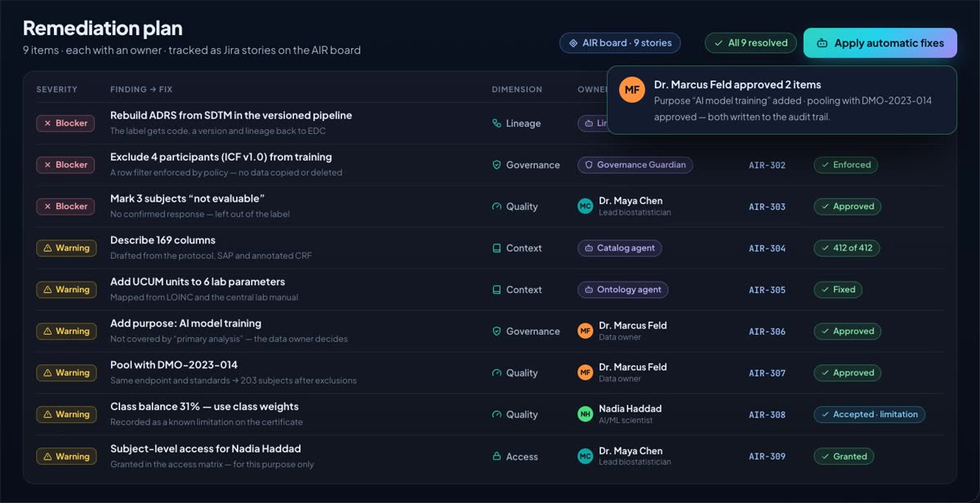Screen dimensions: 980x503
Task: Select the Add purpose: AI model training finding
Action: [186, 324]
